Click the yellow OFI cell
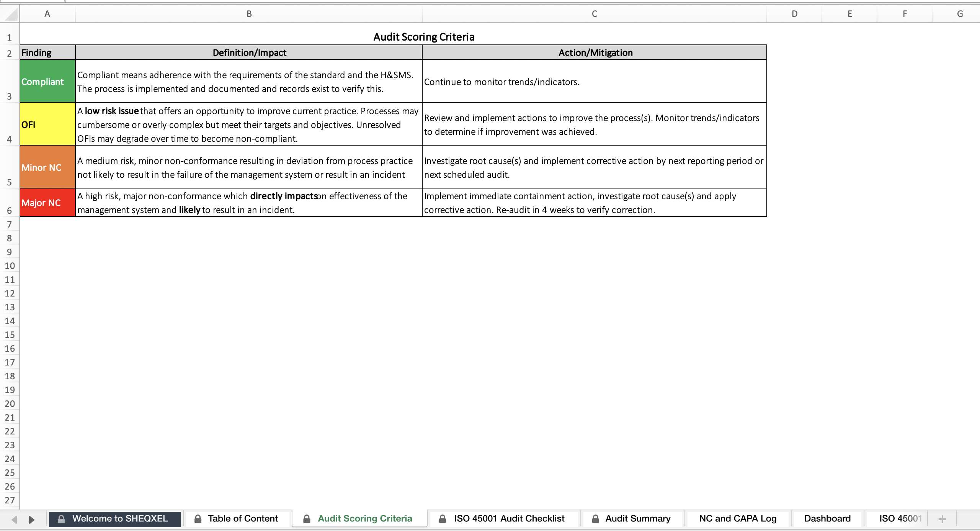Screen dimensions: 980x531 (x=47, y=124)
